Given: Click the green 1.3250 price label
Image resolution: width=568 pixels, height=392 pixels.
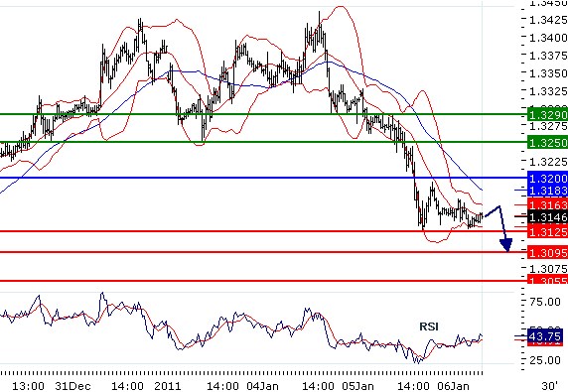Looking at the screenshot, I should [x=547, y=143].
